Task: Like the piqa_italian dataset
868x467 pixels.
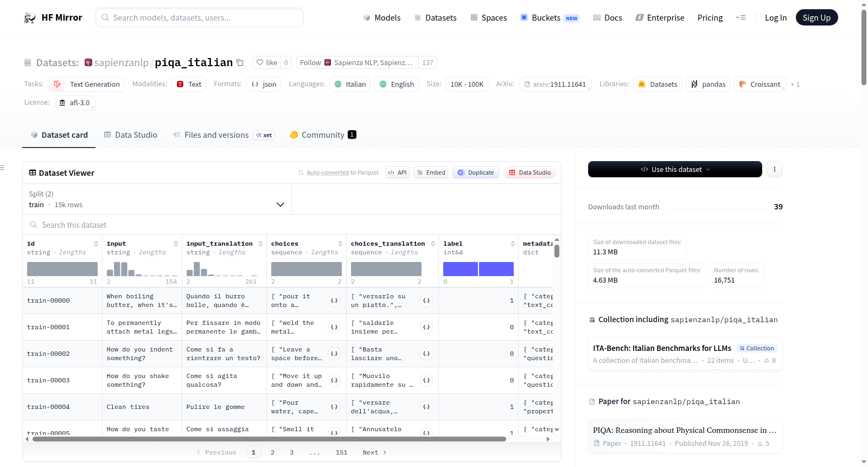Action: (267, 62)
